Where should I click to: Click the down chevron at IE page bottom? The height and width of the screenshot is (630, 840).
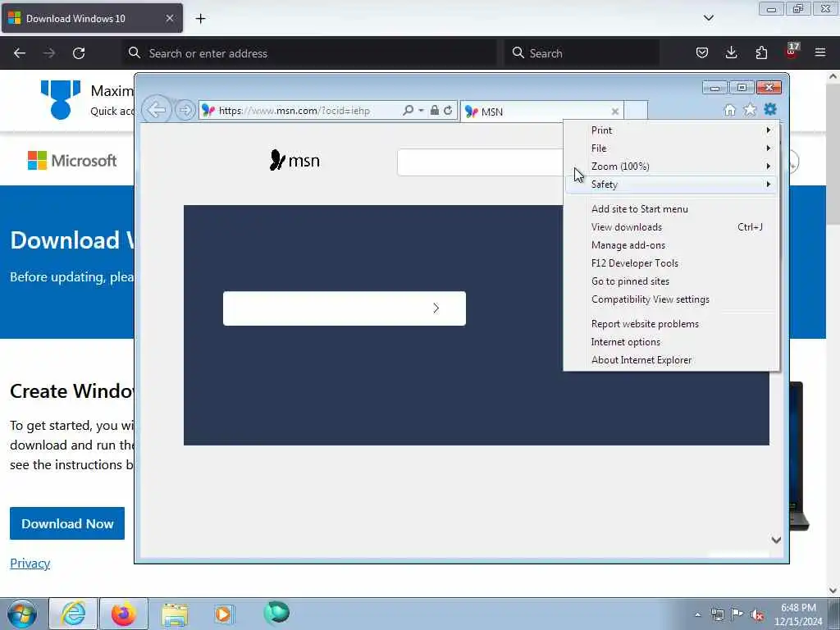pyautogui.click(x=776, y=540)
